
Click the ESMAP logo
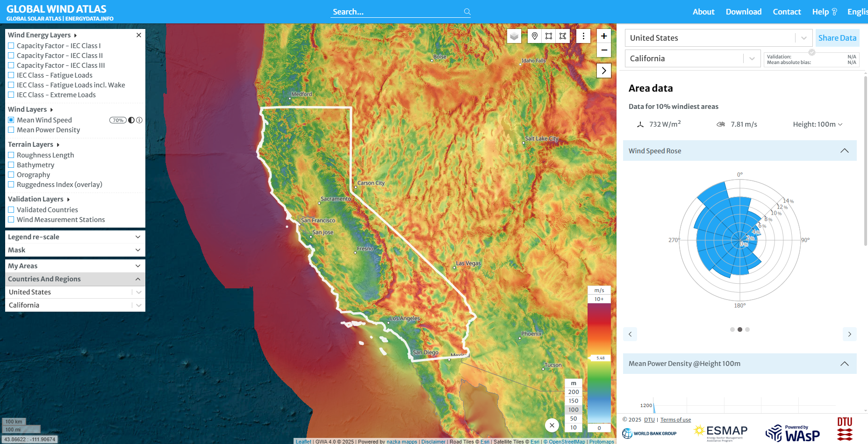pos(720,433)
